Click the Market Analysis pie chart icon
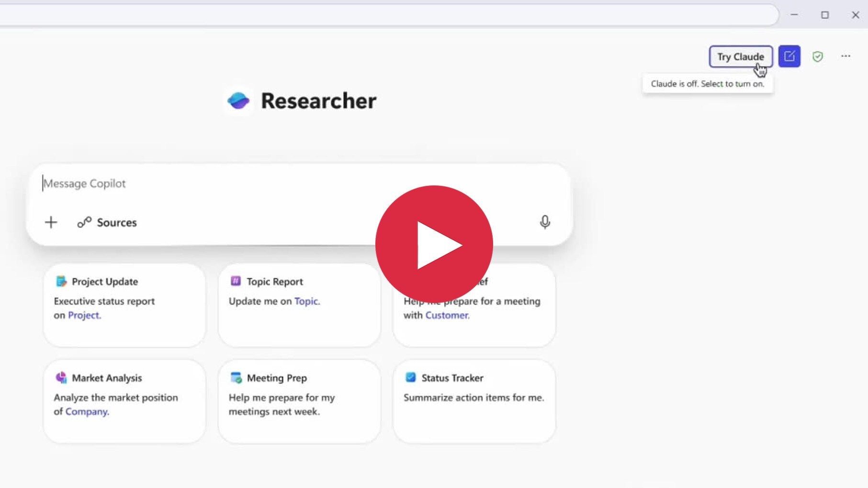The image size is (868, 488). [61, 377]
